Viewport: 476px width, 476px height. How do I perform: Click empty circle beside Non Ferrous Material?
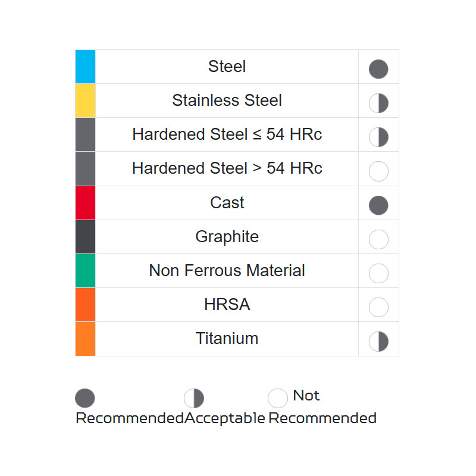378,274
